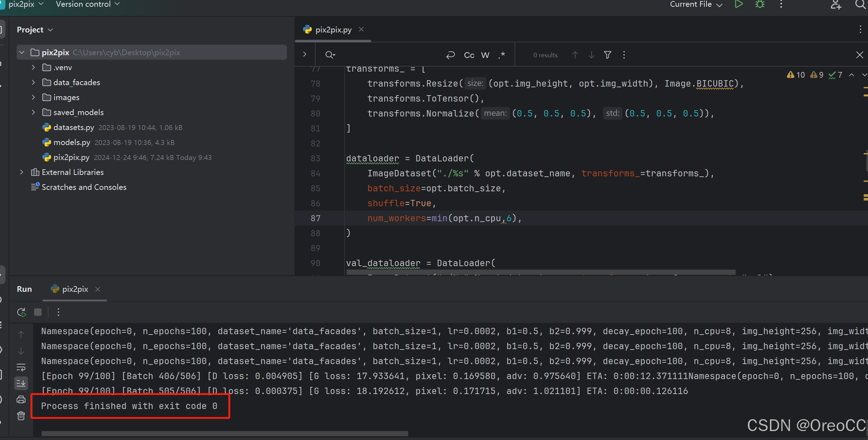Click the Print output icon
Viewport: 868px width, 440px height.
[21, 399]
